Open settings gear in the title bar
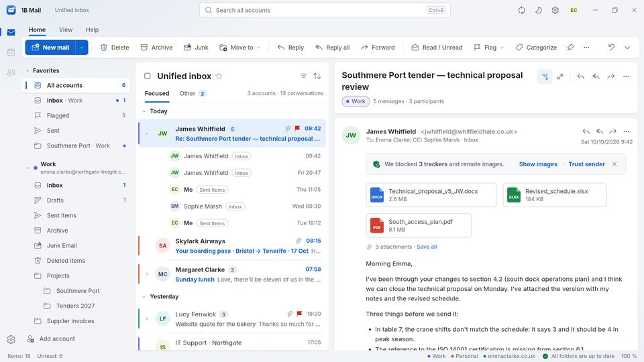 (555, 10)
